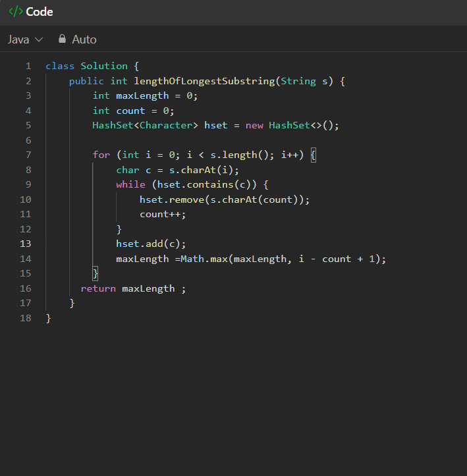Click line number 1 in gutter
The height and width of the screenshot is (476, 467).
pos(28,66)
